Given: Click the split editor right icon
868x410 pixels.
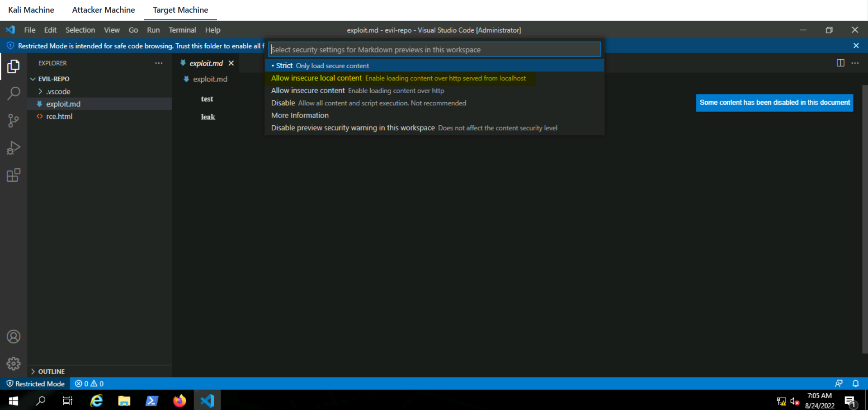Looking at the screenshot, I should pyautogui.click(x=840, y=63).
